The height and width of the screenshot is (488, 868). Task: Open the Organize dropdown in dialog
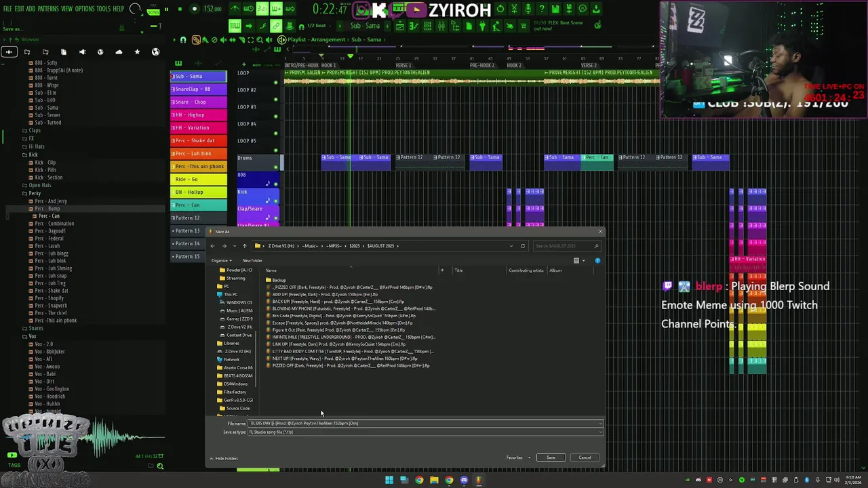point(221,260)
